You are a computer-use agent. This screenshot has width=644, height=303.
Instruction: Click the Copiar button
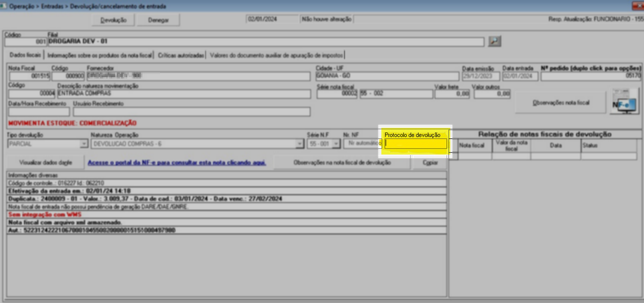click(429, 163)
